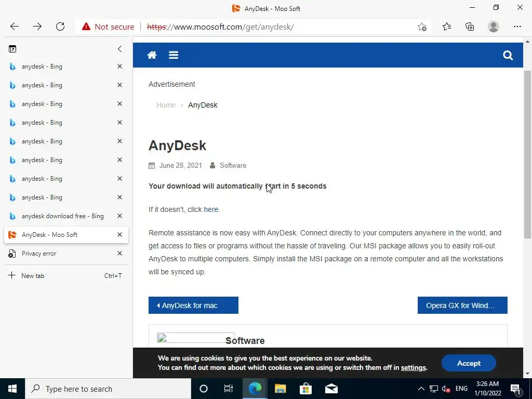Go forward to the next page
Screen dimensions: 532x399
pos(37,26)
